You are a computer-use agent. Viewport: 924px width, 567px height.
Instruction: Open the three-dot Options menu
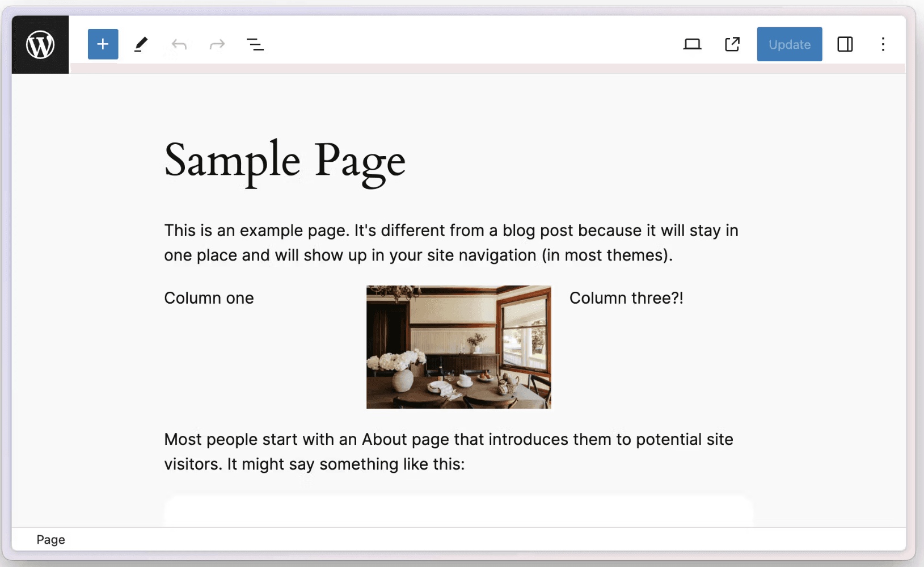coord(883,44)
